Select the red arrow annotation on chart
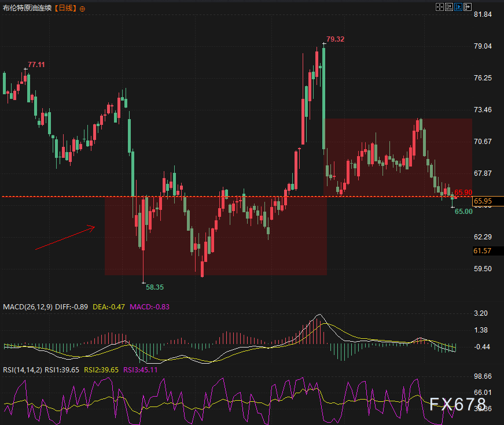504x425 pixels. [65, 238]
